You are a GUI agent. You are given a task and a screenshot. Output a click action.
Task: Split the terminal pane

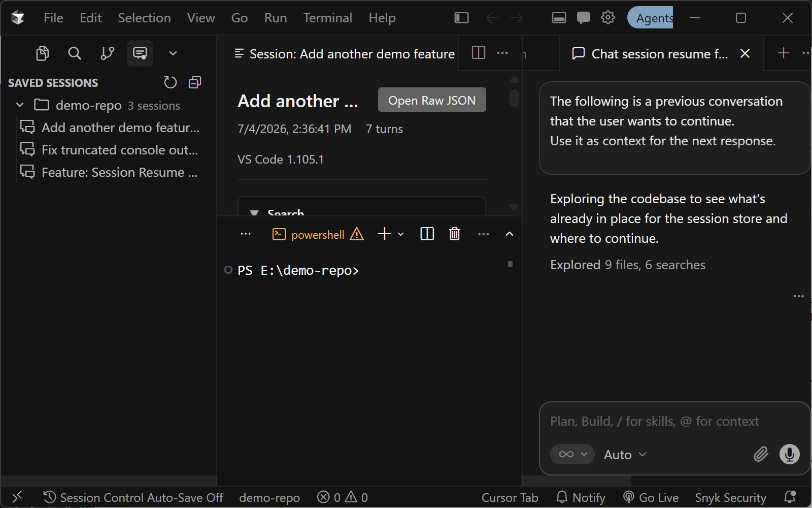pyautogui.click(x=427, y=234)
